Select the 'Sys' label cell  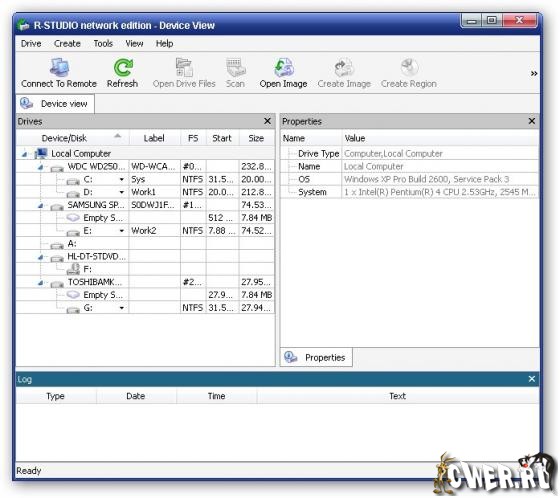[155, 179]
